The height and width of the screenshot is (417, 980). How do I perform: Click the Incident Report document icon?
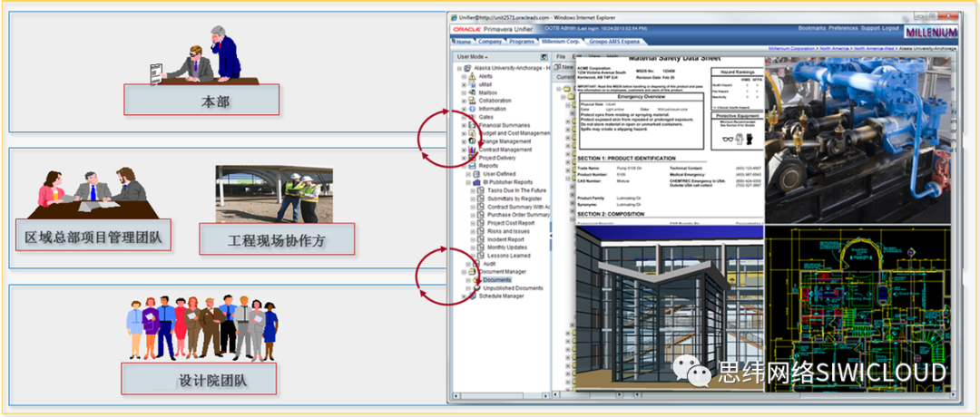coord(481,239)
